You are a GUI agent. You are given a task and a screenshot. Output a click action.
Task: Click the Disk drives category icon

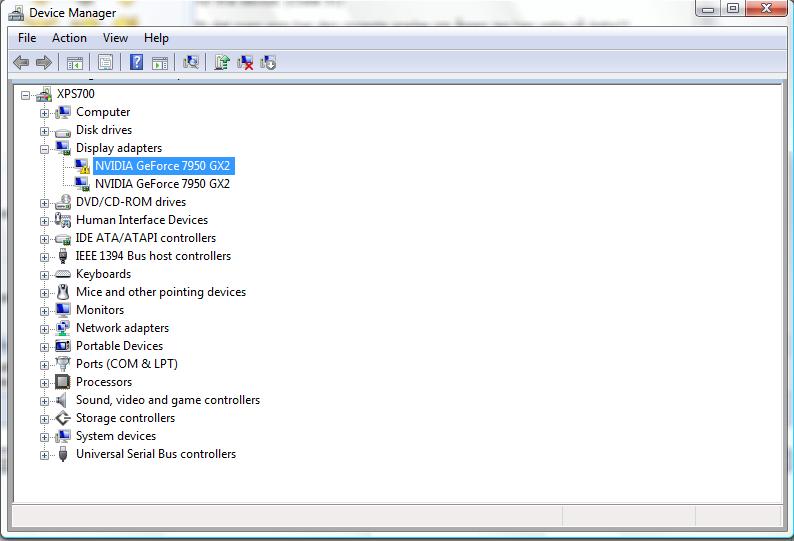[63, 132]
